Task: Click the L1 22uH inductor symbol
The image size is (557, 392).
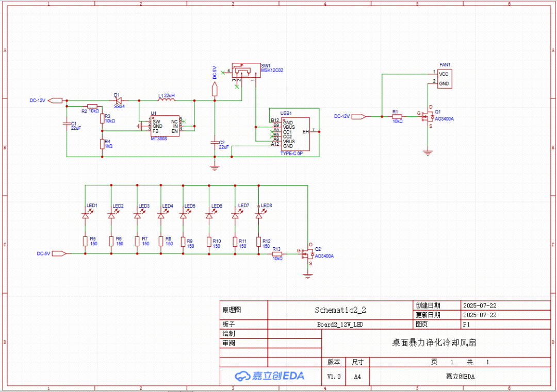Action: pos(166,100)
